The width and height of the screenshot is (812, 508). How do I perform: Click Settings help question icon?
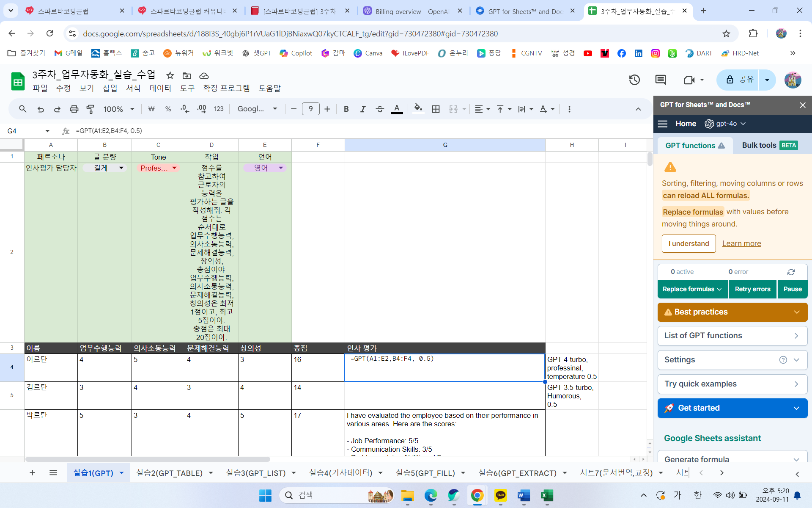(x=783, y=360)
